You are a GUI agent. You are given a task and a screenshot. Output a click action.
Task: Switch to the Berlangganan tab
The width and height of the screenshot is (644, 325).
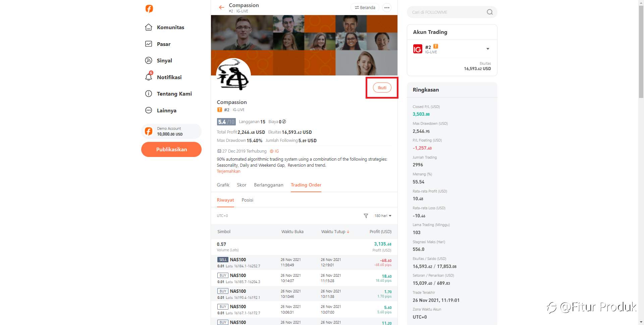(x=269, y=185)
